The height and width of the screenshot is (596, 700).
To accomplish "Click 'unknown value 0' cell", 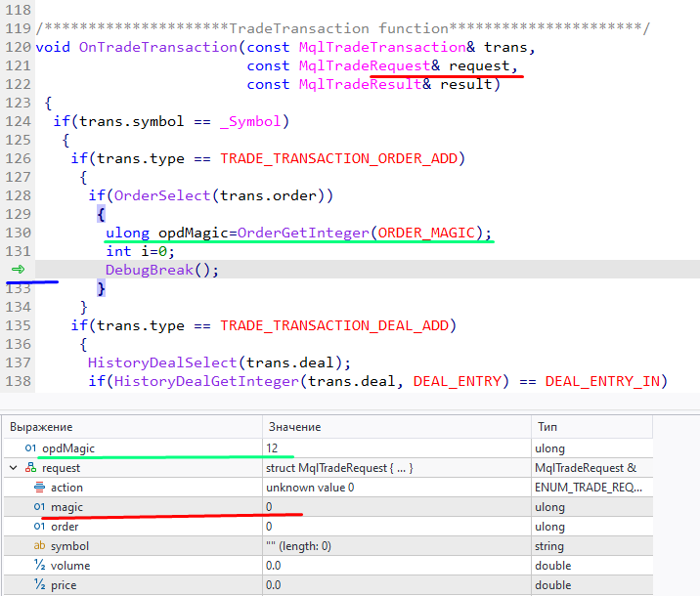I will 310,488.
